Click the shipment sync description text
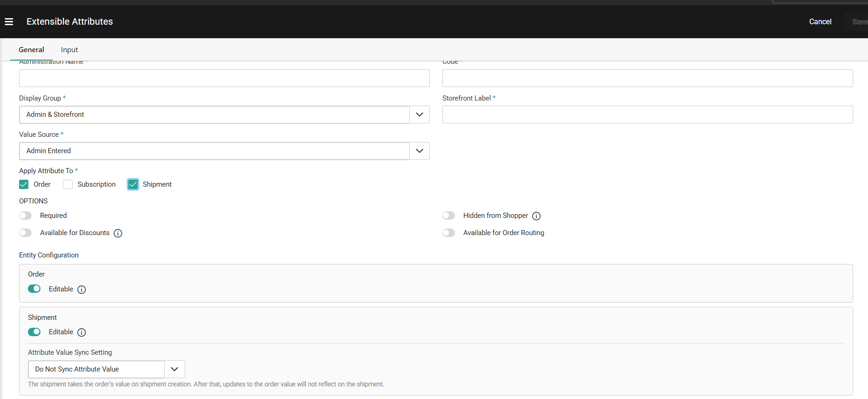Viewport: 868px width, 399px height. pyautogui.click(x=206, y=384)
